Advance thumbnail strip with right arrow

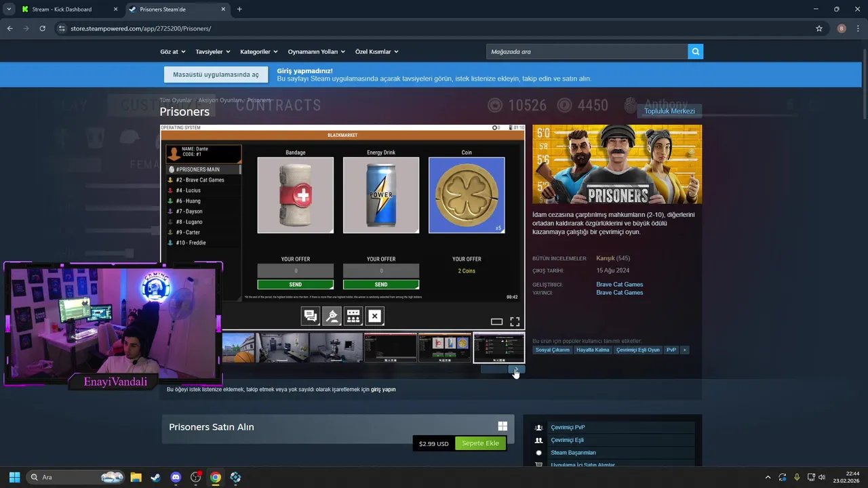tap(517, 370)
